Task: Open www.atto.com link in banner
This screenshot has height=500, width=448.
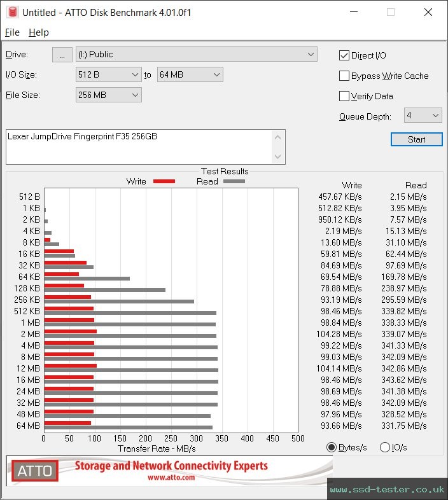Action: (171, 478)
